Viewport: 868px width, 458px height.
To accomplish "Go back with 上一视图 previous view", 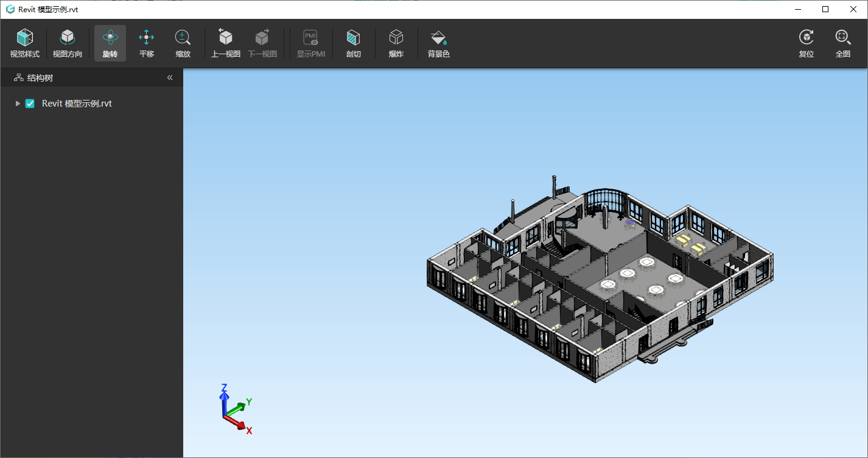I will [225, 43].
